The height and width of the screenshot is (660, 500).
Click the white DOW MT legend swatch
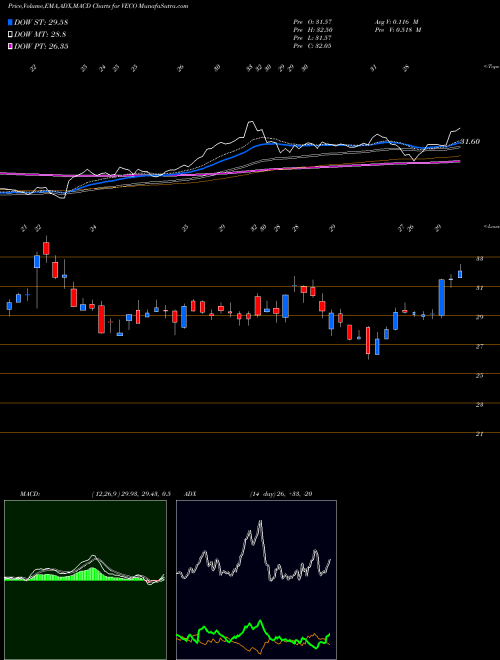pyautogui.click(x=11, y=35)
